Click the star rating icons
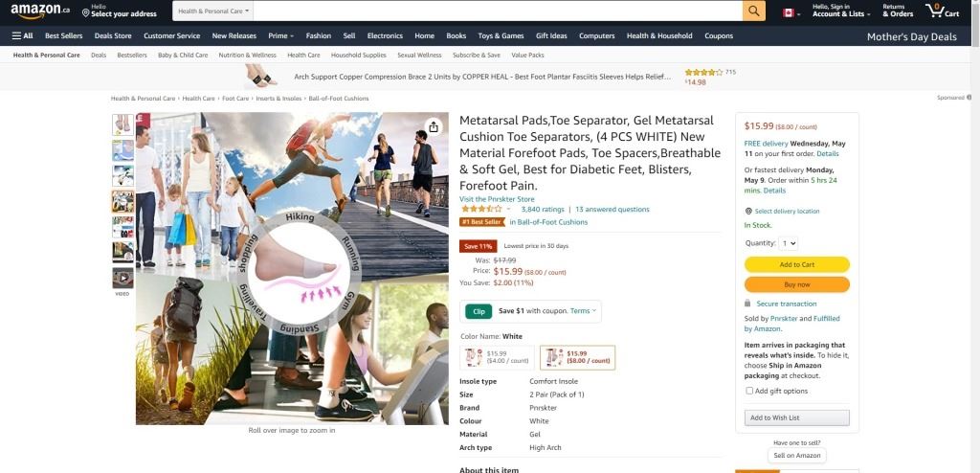 [481, 209]
